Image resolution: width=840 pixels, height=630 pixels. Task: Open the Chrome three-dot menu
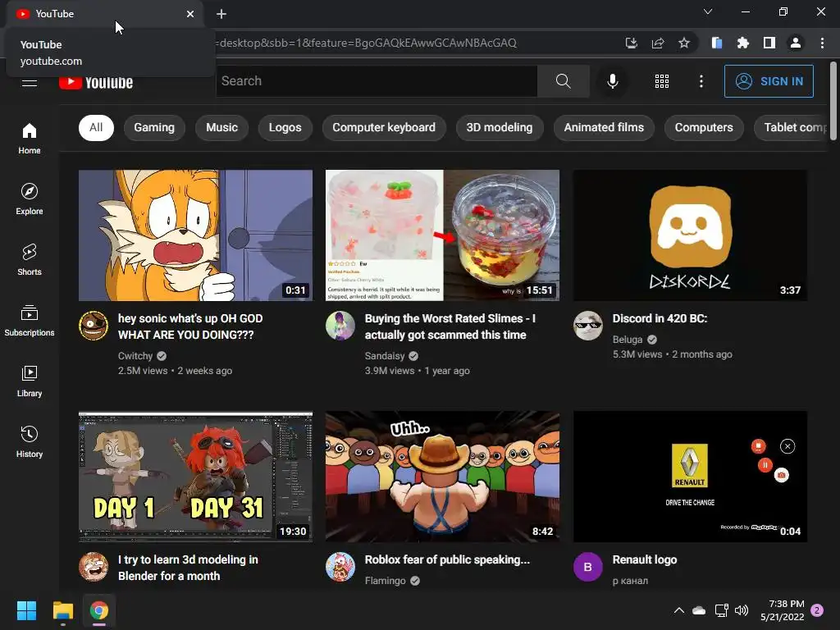[822, 43]
